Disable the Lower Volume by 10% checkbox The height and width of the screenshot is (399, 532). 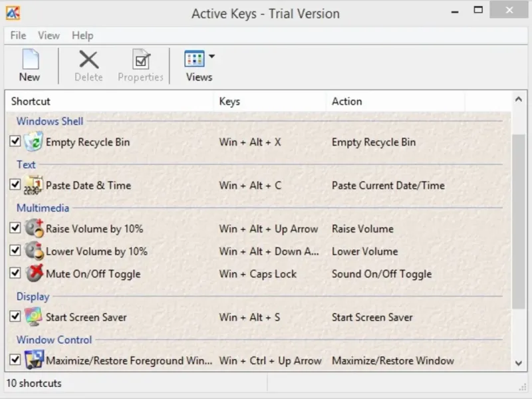click(15, 251)
